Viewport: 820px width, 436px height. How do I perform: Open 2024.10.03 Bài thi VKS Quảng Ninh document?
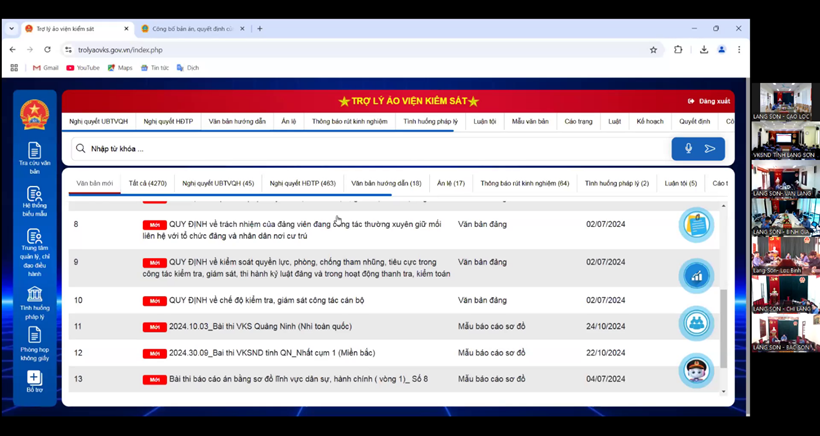click(x=260, y=326)
